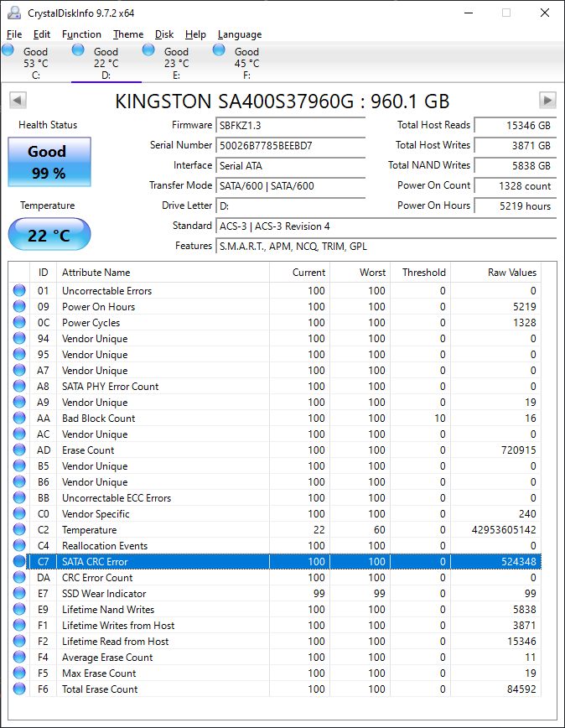Click status orb of Total Erase Count row
This screenshot has width=565, height=728.
(x=19, y=689)
